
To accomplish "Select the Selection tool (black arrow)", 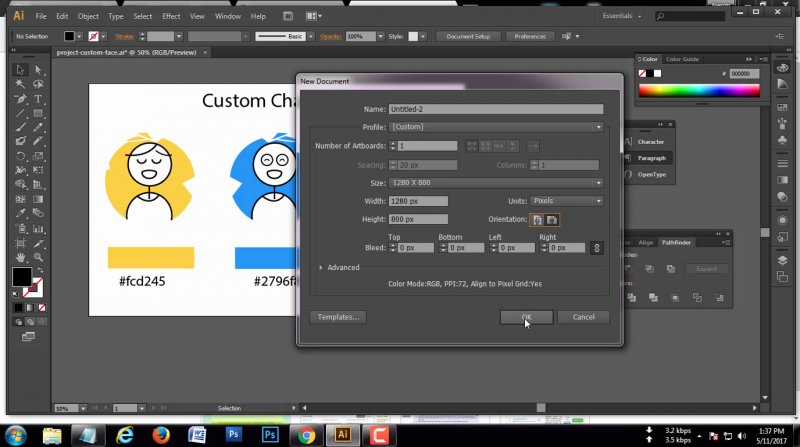I will (x=20, y=70).
